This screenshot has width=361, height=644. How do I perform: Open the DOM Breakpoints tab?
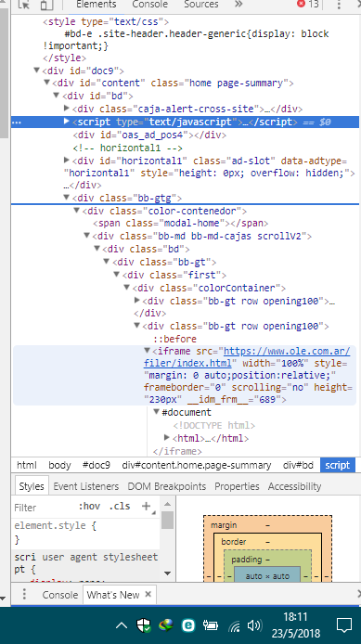coord(167,486)
